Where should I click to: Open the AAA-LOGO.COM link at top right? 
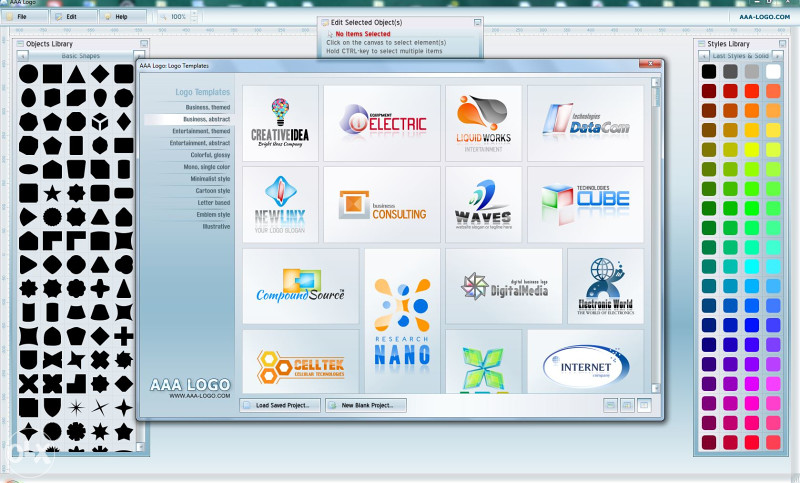(x=764, y=17)
